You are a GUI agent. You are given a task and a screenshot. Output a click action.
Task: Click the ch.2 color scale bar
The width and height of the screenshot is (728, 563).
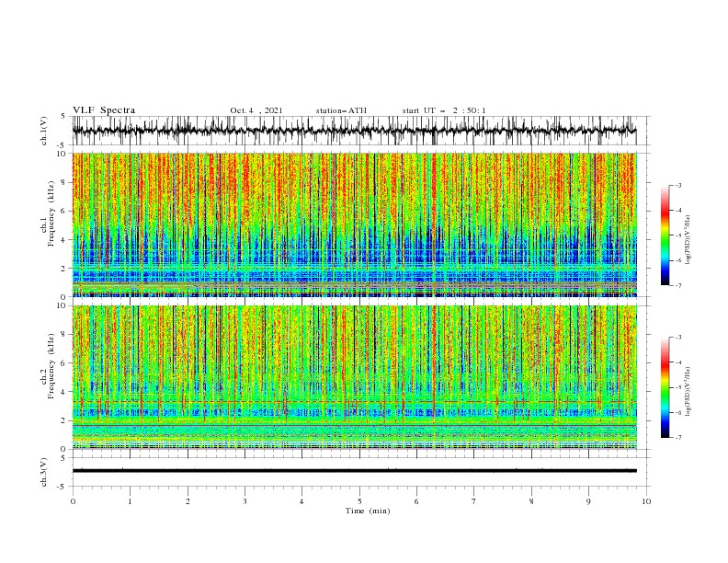(x=665, y=387)
